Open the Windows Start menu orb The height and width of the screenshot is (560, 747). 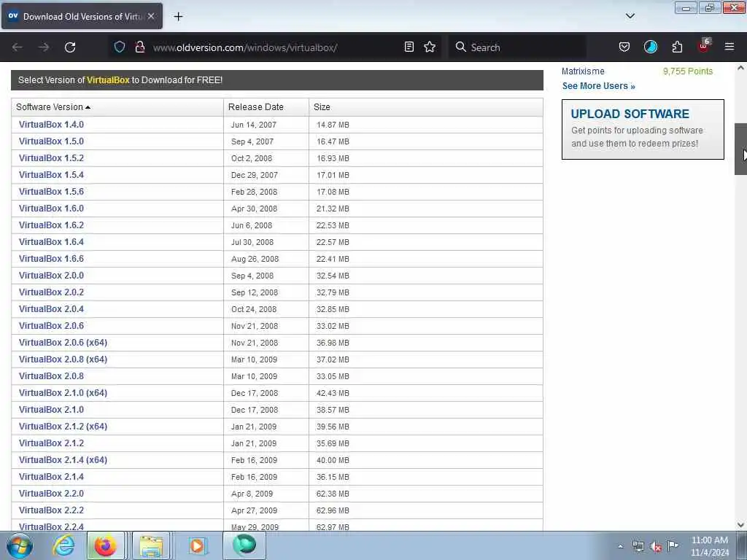tap(20, 545)
